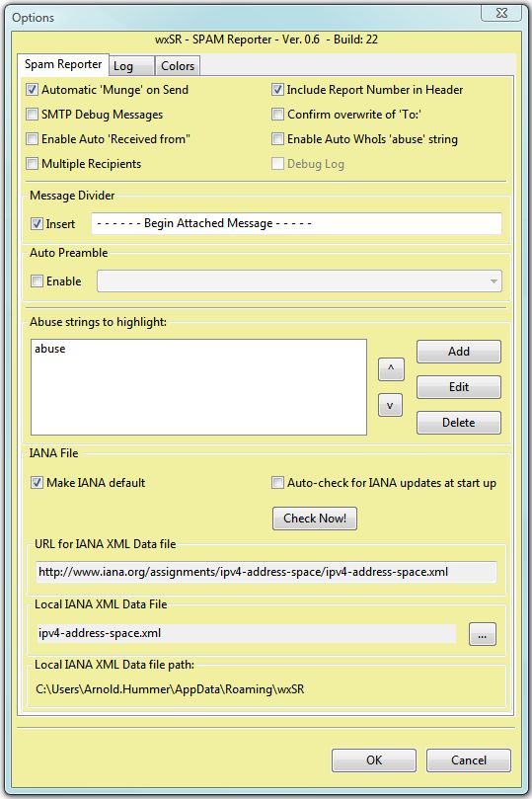
Task: Click the Cancel button
Action: [469, 760]
